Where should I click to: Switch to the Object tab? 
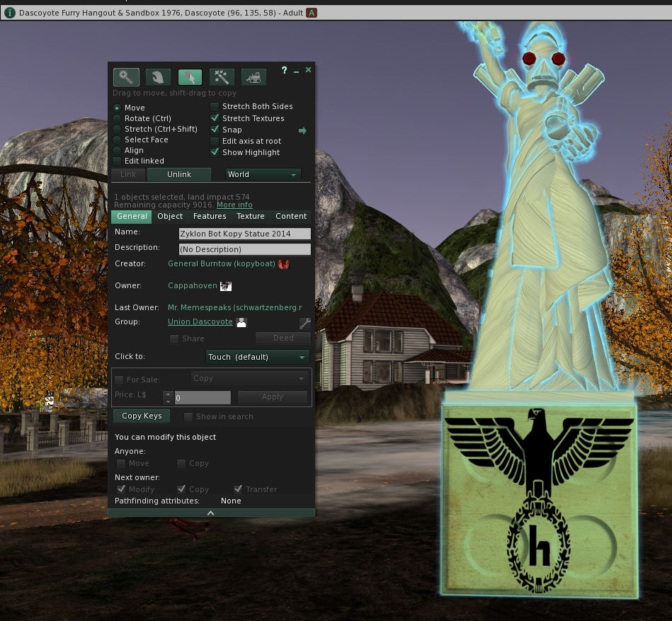click(x=170, y=217)
